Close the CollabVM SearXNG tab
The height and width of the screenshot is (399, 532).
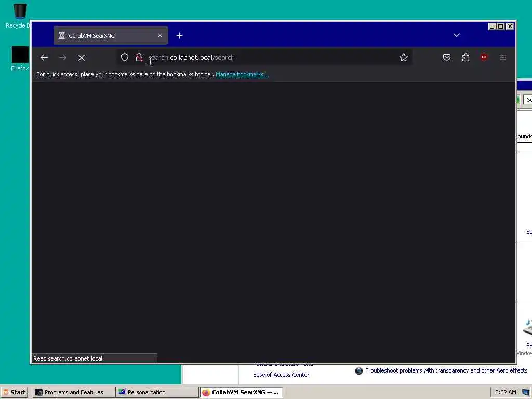[x=160, y=35]
